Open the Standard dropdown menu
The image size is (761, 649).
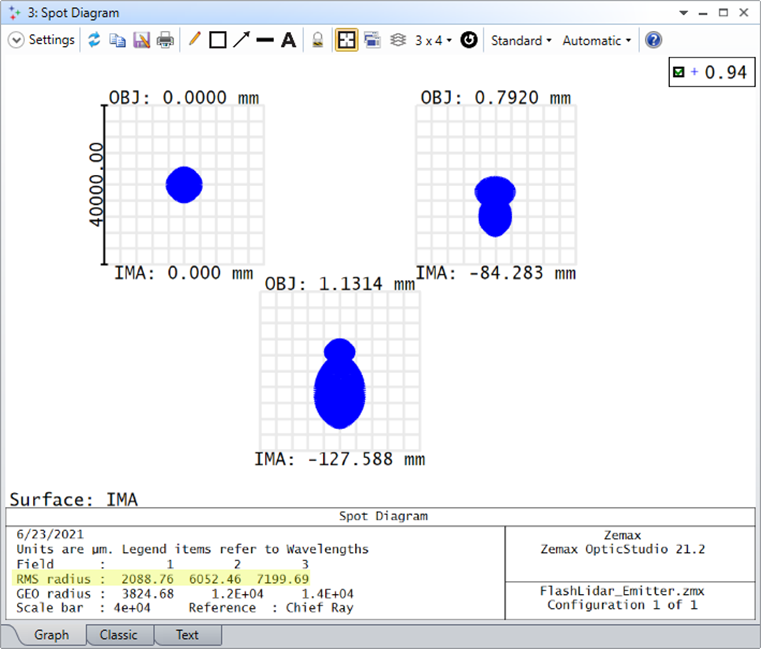coord(521,41)
